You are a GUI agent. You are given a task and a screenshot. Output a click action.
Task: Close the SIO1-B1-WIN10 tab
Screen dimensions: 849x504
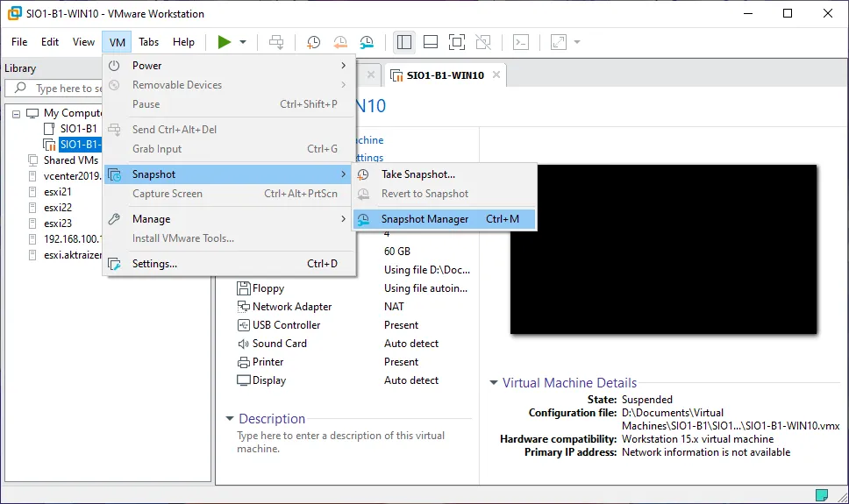tap(496, 75)
